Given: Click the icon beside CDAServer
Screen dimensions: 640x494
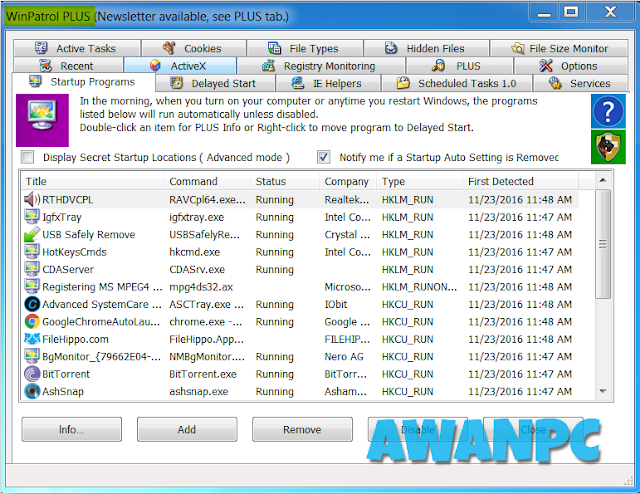Looking at the screenshot, I should coord(32,269).
